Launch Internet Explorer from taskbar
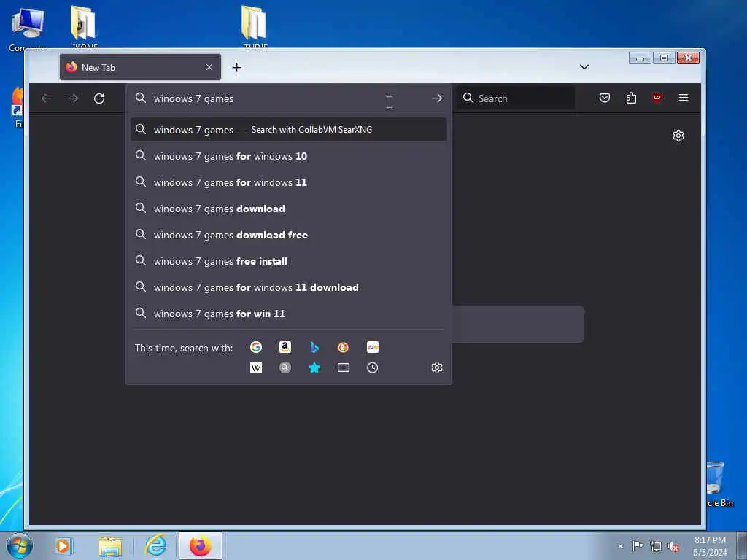This screenshot has height=560, width=747. (156, 545)
